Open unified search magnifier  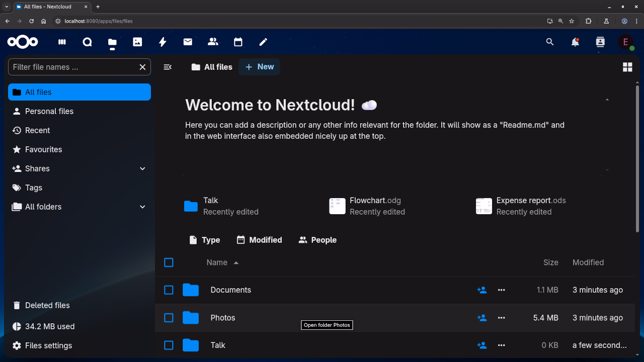550,42
